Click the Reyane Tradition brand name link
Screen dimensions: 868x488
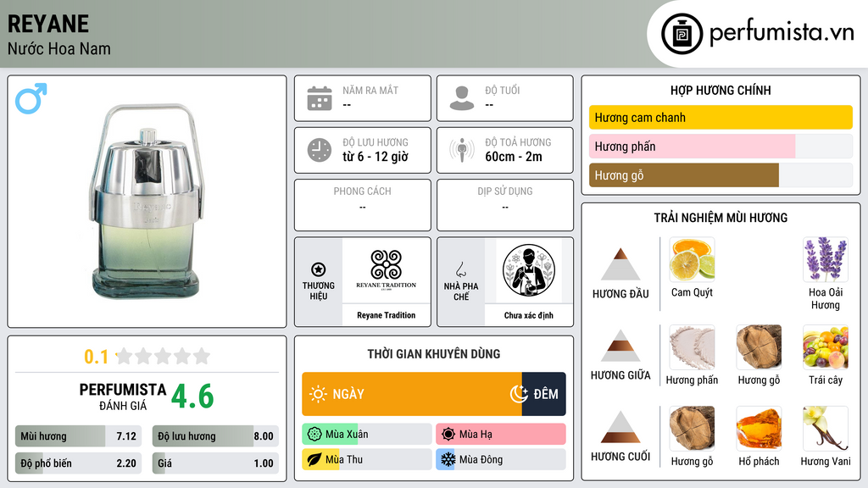386,315
